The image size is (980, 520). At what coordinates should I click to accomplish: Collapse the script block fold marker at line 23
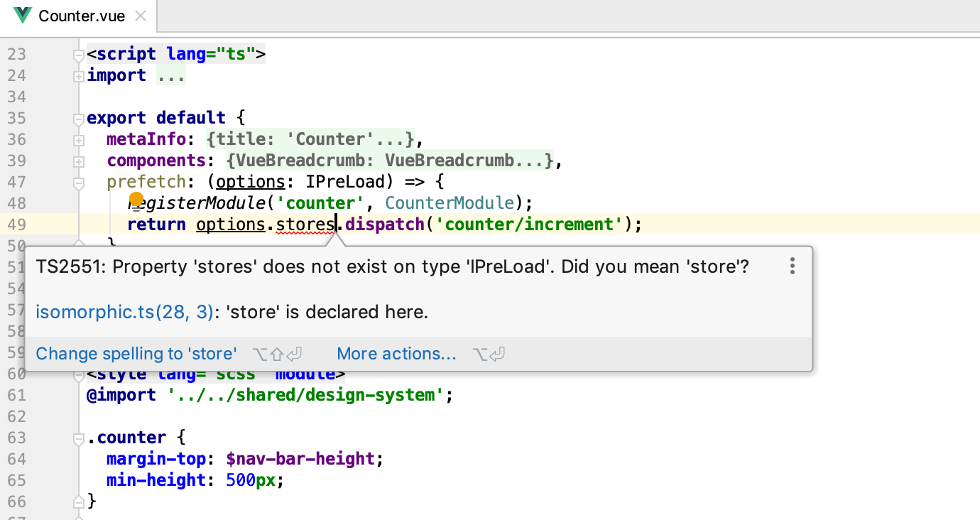pos(79,55)
